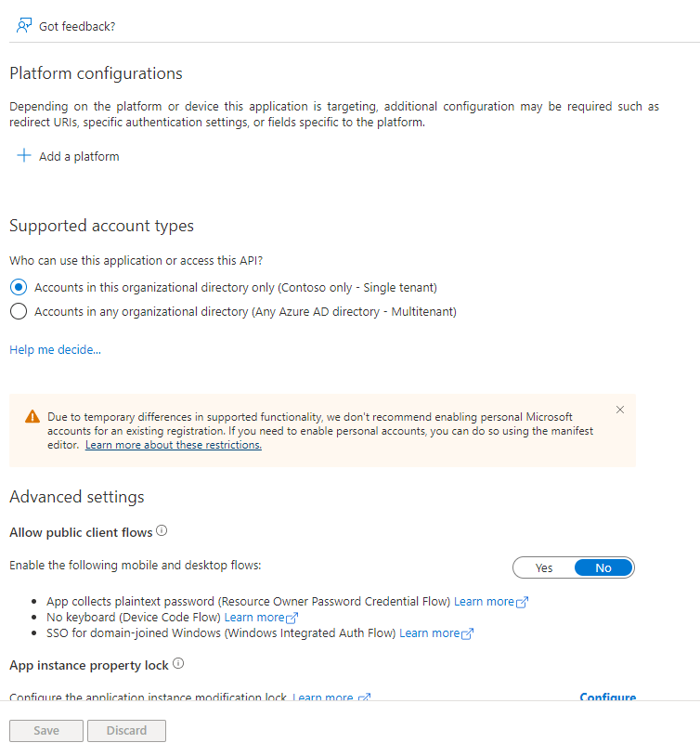Click info icon next to Allow public client flows
700x756 pixels.
(x=162, y=531)
